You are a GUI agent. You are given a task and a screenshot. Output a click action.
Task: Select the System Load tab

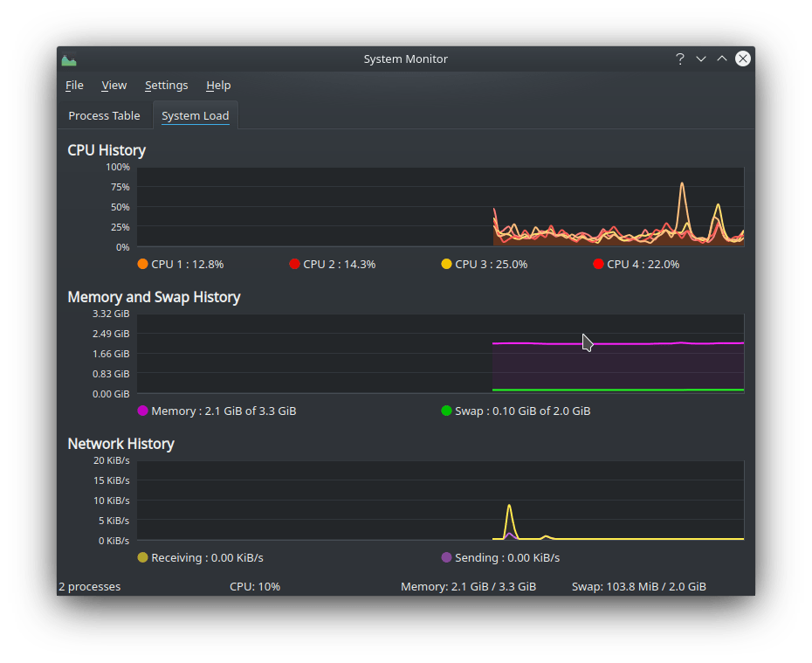(195, 115)
